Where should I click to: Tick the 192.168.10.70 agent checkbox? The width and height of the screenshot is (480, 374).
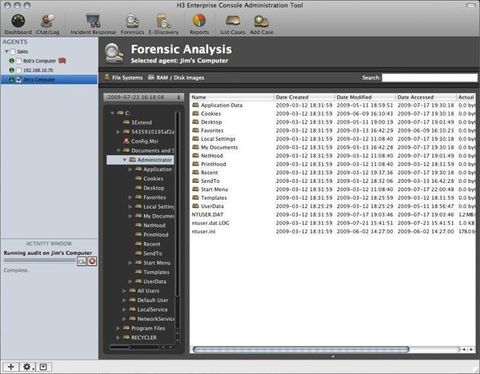[x=19, y=70]
